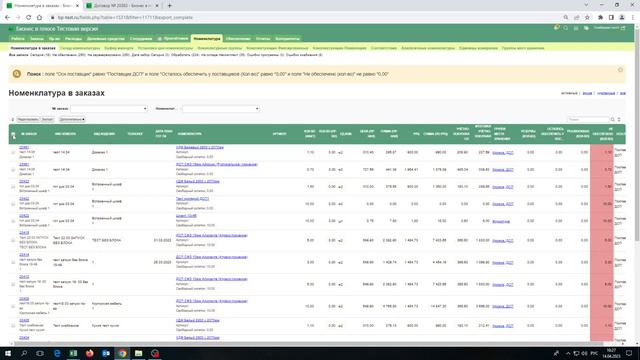Open the Chrome profile avatar icon
Image resolution: width=640 pixels, height=360 pixels.
622,18
